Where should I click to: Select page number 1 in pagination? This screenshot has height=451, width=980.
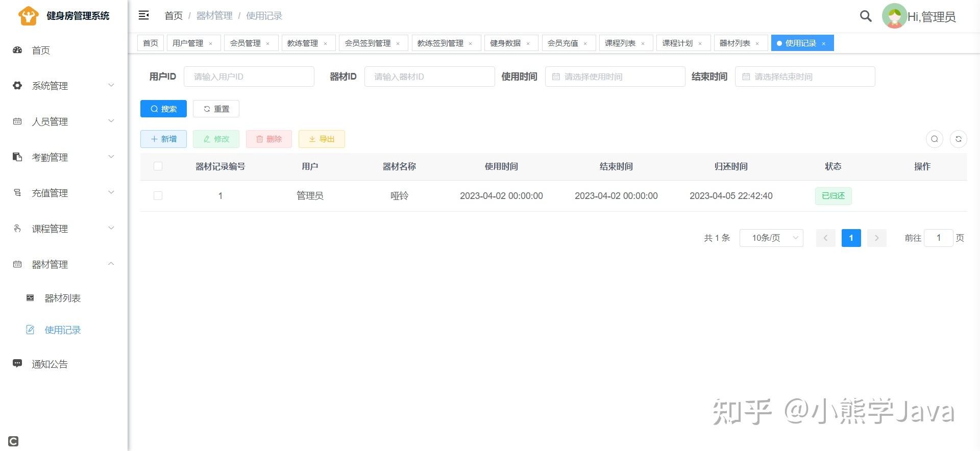[851, 238]
